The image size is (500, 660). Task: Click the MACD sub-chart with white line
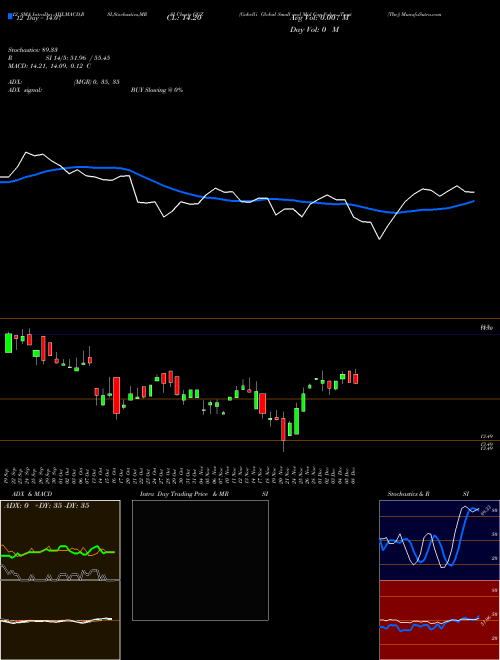click(60, 620)
